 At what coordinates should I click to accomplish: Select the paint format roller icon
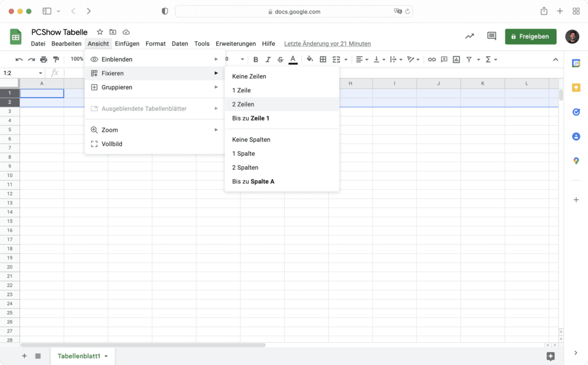pyautogui.click(x=56, y=59)
